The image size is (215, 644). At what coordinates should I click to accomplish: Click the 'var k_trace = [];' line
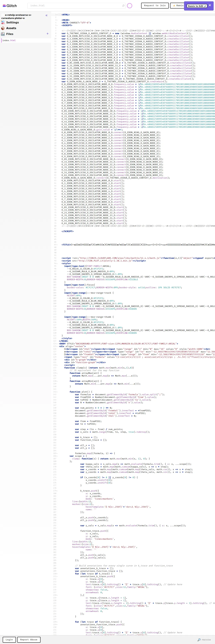click(x=86, y=438)
